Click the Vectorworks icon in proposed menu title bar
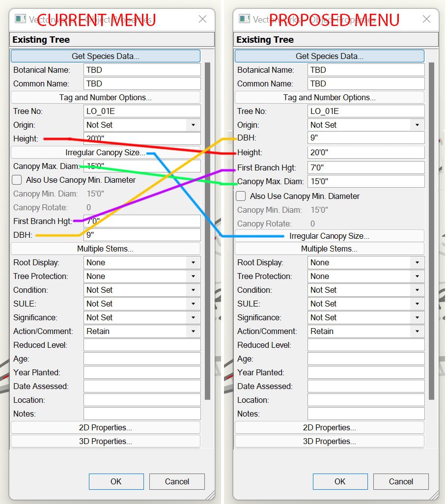Viewport: 447px width, 504px height. click(245, 19)
